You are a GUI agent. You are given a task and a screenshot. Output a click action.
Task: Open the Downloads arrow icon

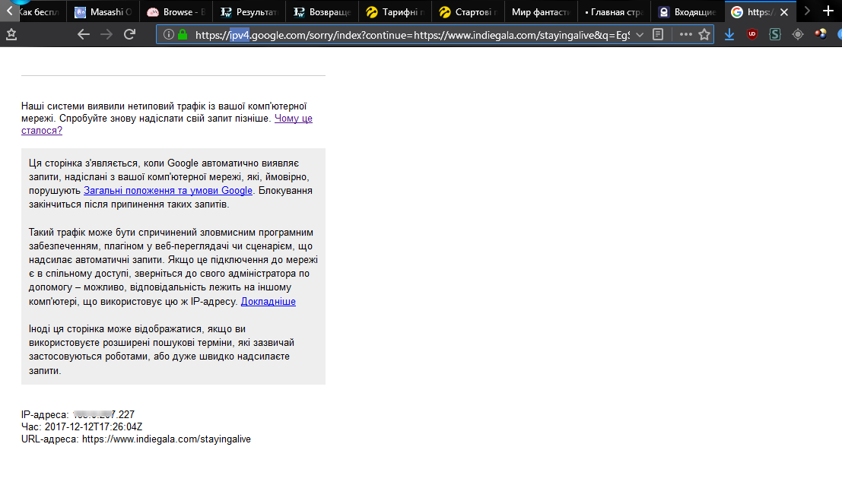coord(729,34)
